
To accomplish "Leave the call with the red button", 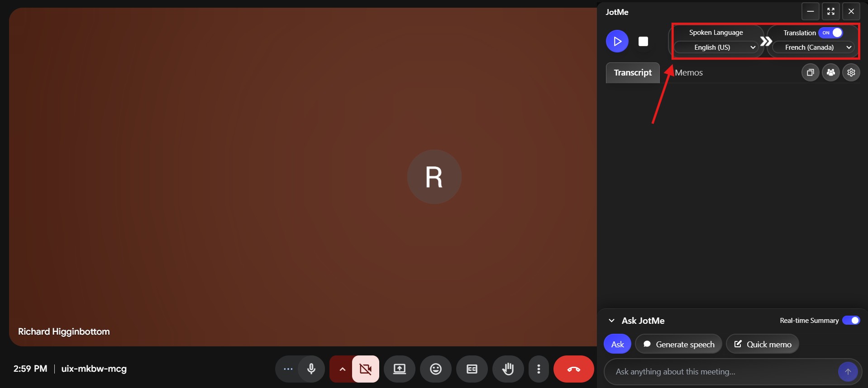I will [x=573, y=369].
